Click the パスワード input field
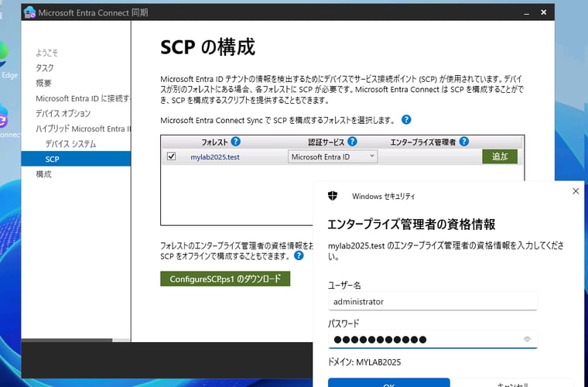Viewport: 588px width, 387px height. tap(432, 339)
